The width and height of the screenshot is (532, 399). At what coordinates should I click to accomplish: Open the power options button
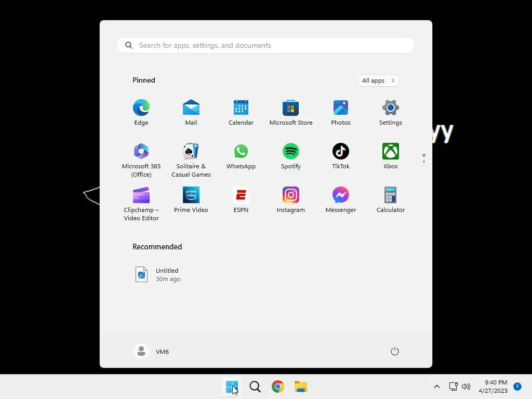pyautogui.click(x=395, y=352)
